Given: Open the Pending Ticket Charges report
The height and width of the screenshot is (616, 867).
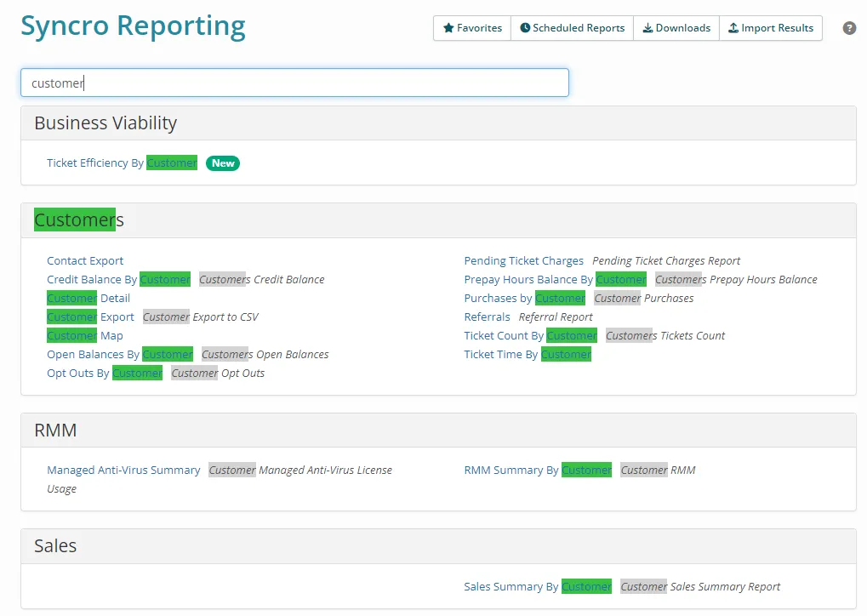Looking at the screenshot, I should (523, 260).
